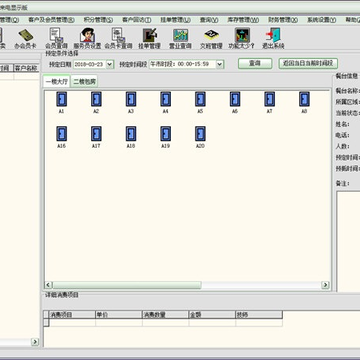The image size is (360, 360).
Task: Click the 技师 column header
Action: pyautogui.click(x=259, y=315)
